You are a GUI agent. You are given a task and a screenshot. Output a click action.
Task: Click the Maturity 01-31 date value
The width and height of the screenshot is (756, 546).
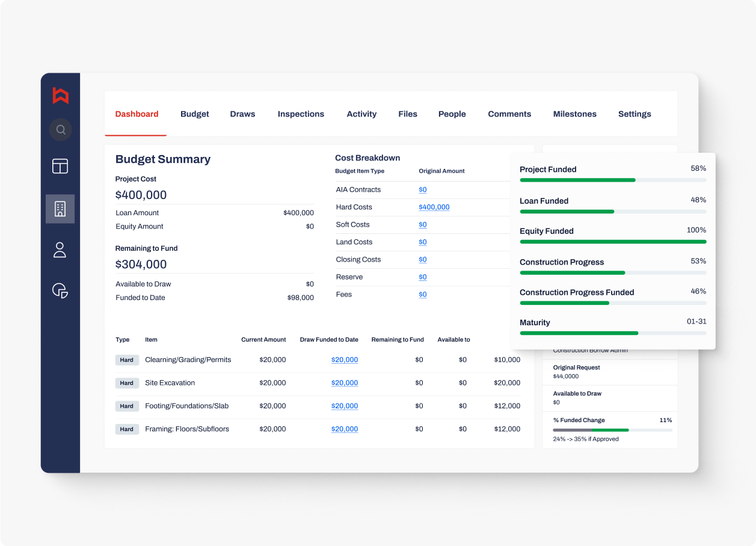[696, 322]
